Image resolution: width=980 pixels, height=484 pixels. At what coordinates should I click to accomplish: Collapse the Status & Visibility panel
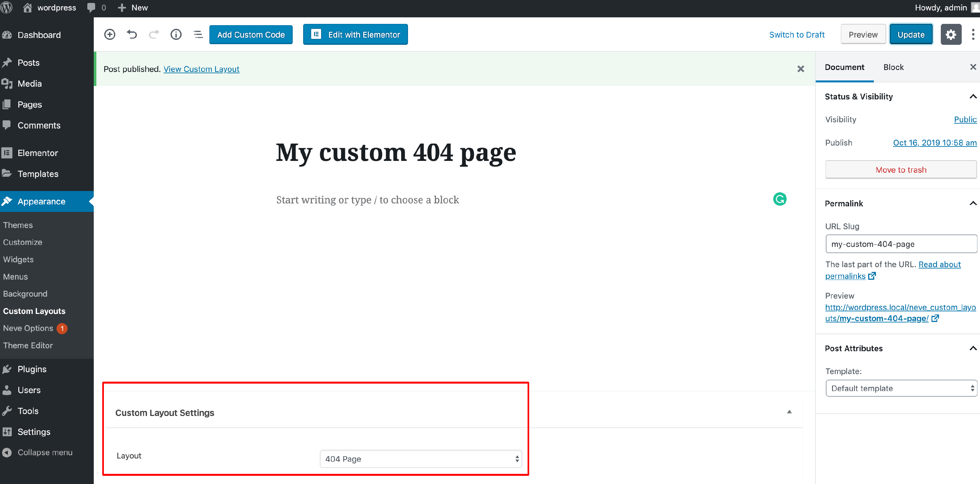pos(972,96)
